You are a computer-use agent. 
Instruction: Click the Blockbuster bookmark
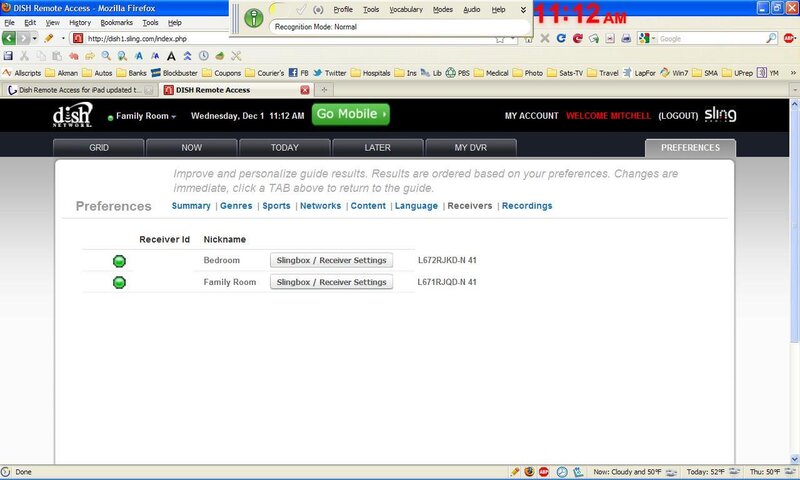click(174, 73)
